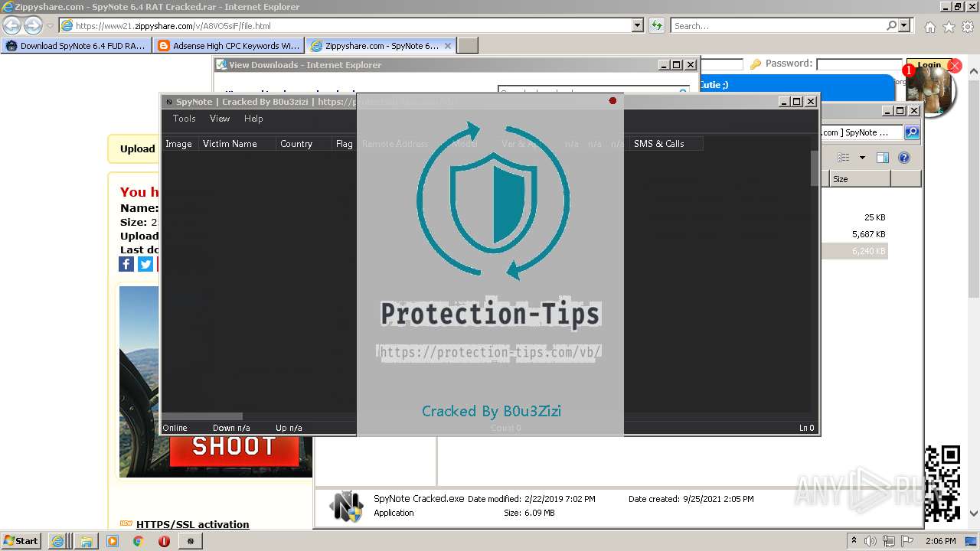Focus the IE address bar URL

pos(345,25)
